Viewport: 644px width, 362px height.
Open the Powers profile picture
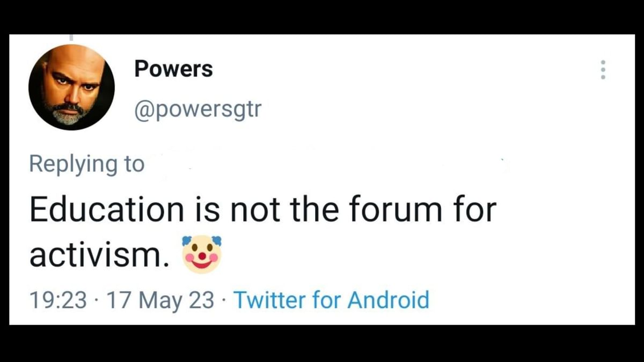[x=71, y=87]
